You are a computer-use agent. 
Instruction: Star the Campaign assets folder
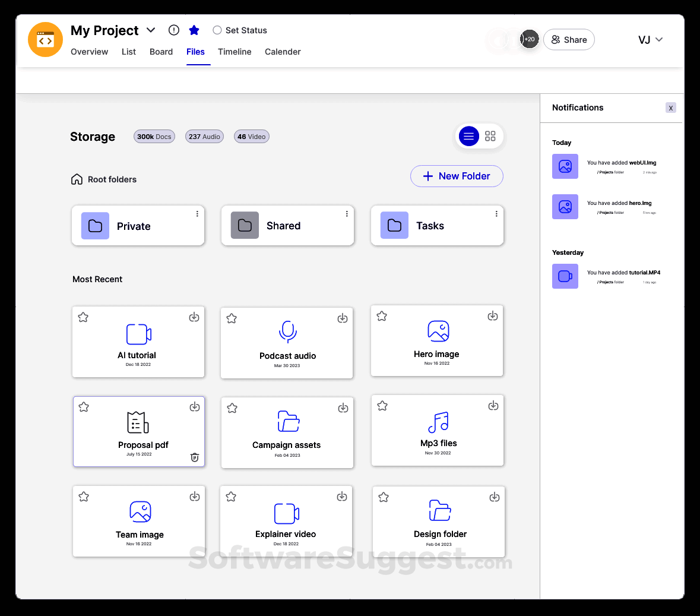[232, 408]
